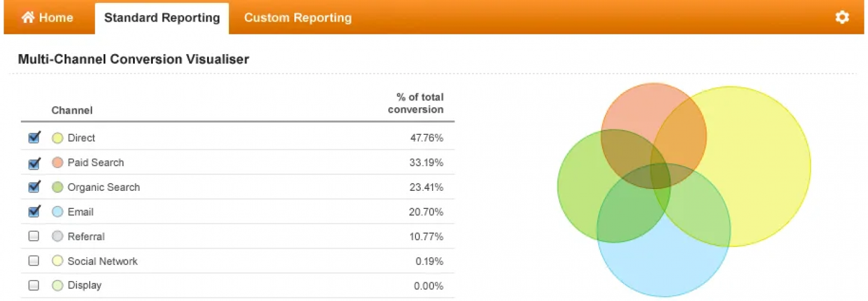Uncheck the Direct channel checkbox
This screenshot has height=301, width=868.
click(x=34, y=138)
